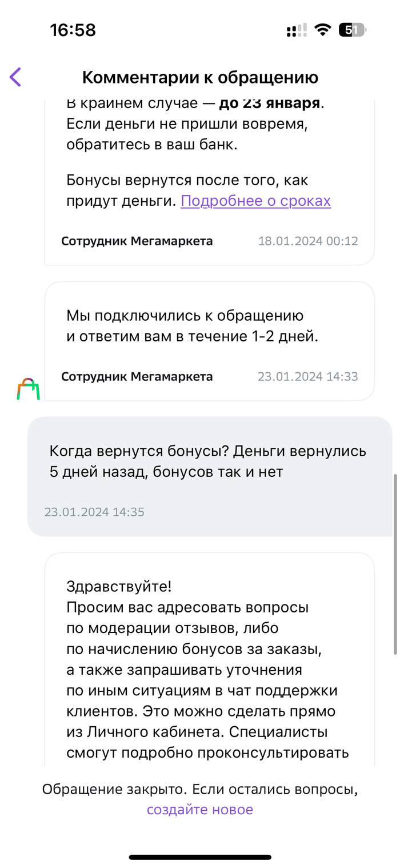Tap the 18.01.2024 00:12 timestamp
The image size is (400, 868).
click(x=308, y=241)
